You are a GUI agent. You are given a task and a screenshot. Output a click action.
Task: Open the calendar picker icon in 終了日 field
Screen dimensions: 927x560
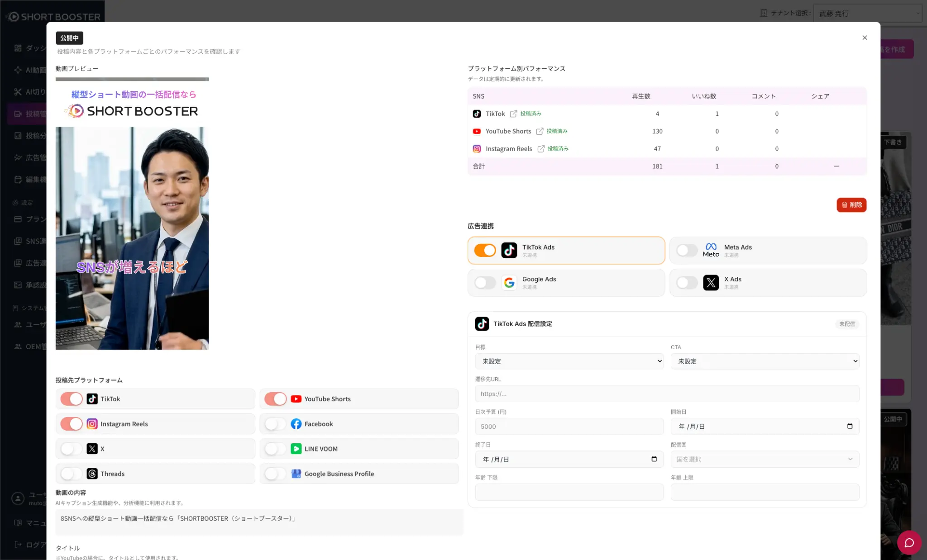(x=654, y=459)
